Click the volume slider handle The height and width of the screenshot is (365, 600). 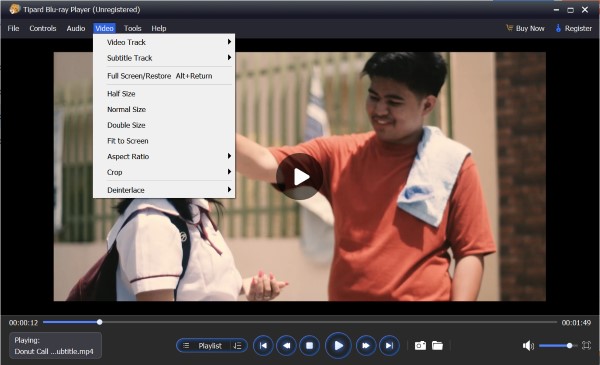click(569, 345)
